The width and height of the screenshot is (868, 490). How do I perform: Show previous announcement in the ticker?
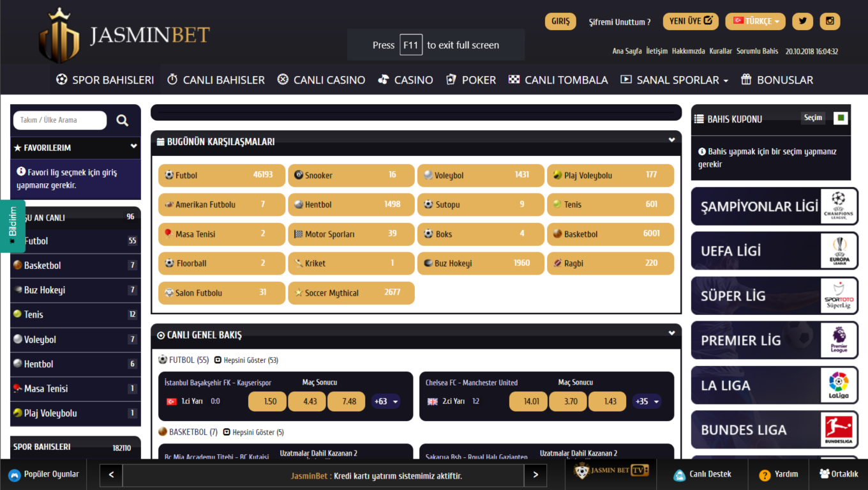tap(111, 475)
